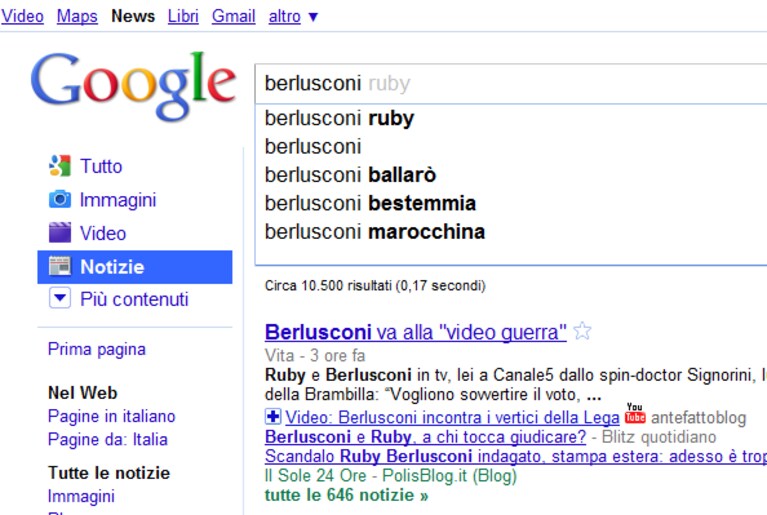767x515 pixels.
Task: Open Maps in the top bar
Action: pyautogui.click(x=77, y=16)
